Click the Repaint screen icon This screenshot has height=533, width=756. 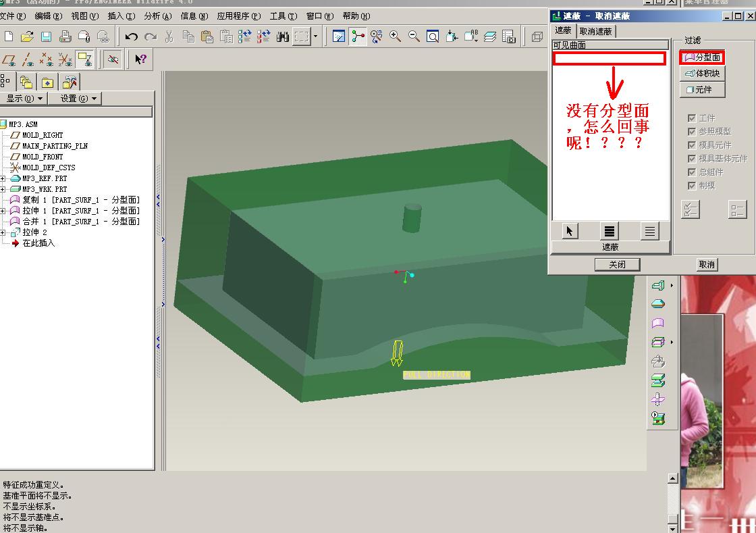click(x=339, y=36)
